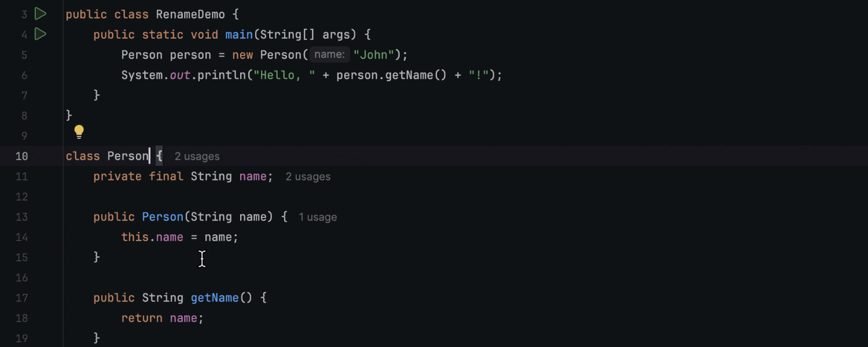Open the quick-fix lightbulb intention
868x347 pixels.
coord(79,132)
